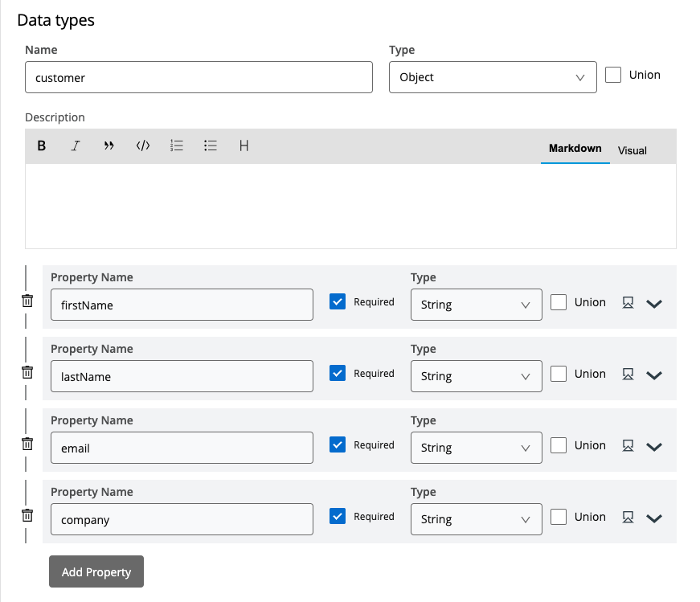Apply italic formatting in description editor

76,145
